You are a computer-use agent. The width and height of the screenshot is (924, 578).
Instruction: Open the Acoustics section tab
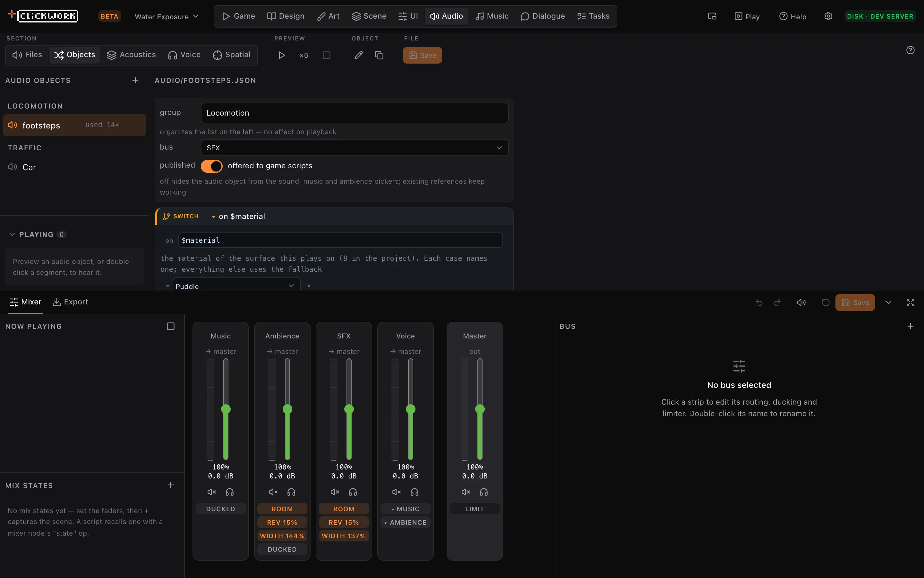pyautogui.click(x=131, y=55)
